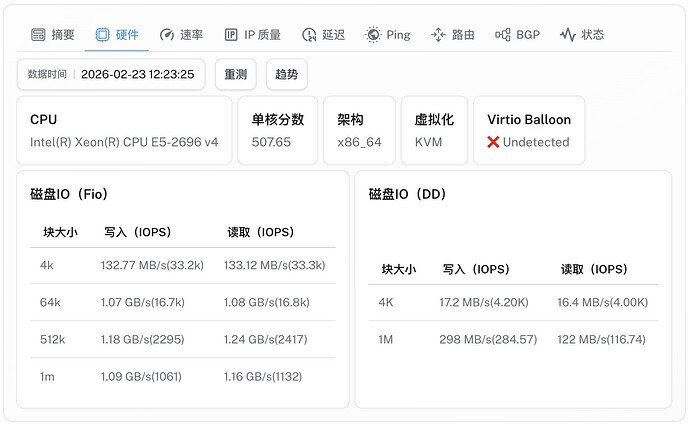This screenshot has height=427, width=690.
Task: Click DD 1M write 298 MB/s(284.57)
Action: tap(488, 339)
